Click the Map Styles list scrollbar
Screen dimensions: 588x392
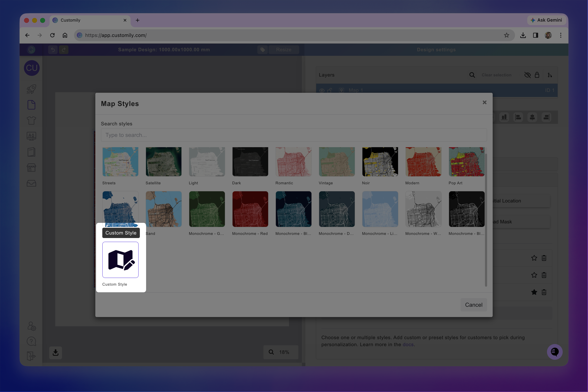point(486,220)
